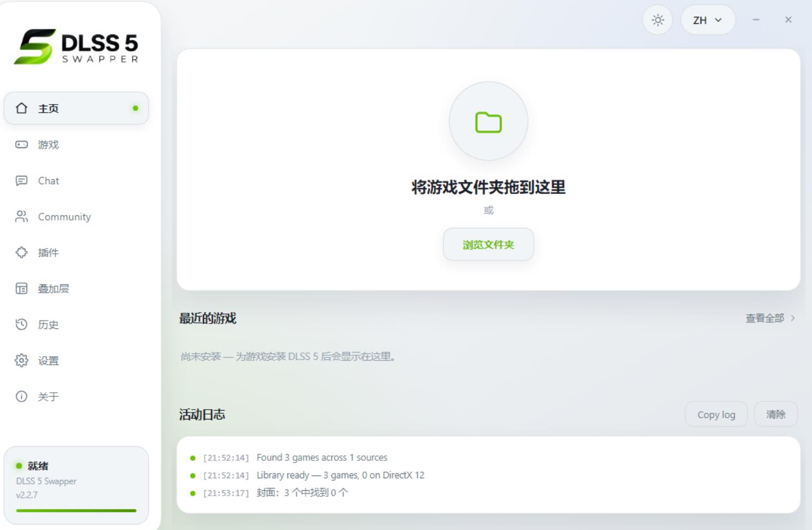Viewport: 812px width, 530px height.
Task: Open the 历史 history page
Action: tap(76, 324)
